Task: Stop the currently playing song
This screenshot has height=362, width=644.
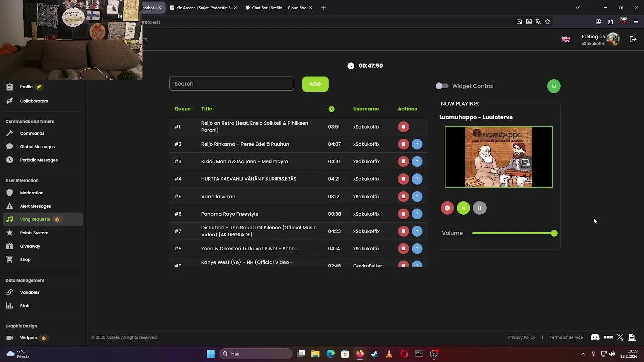Action: click(447, 208)
